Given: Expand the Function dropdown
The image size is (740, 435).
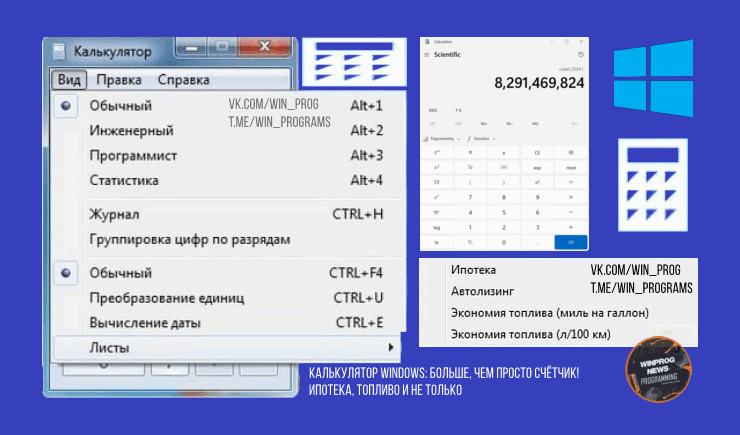Looking at the screenshot, I should coord(481,139).
